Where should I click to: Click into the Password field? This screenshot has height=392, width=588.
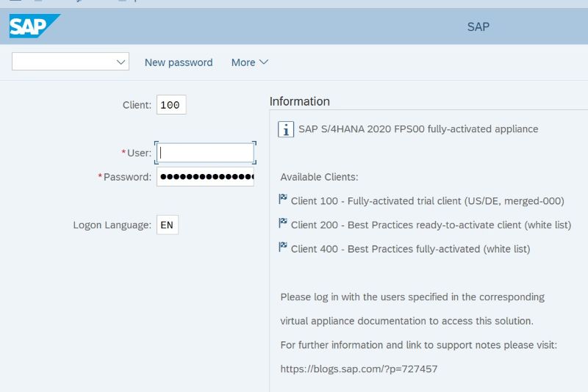coord(205,177)
